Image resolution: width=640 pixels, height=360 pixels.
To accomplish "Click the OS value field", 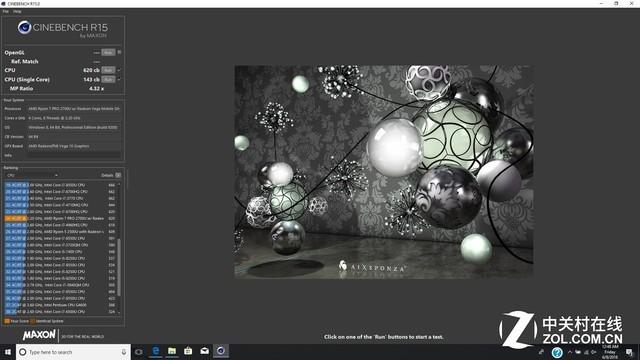I will pyautogui.click(x=74, y=127).
